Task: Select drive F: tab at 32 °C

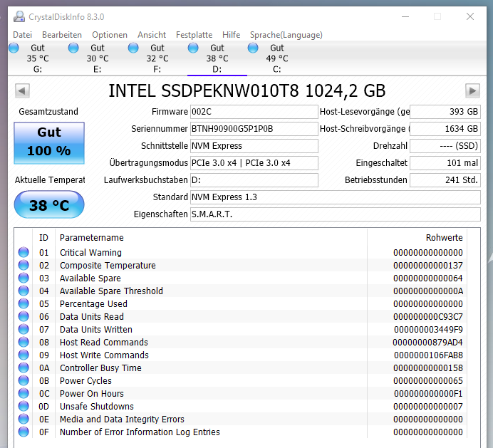Action: click(x=157, y=58)
